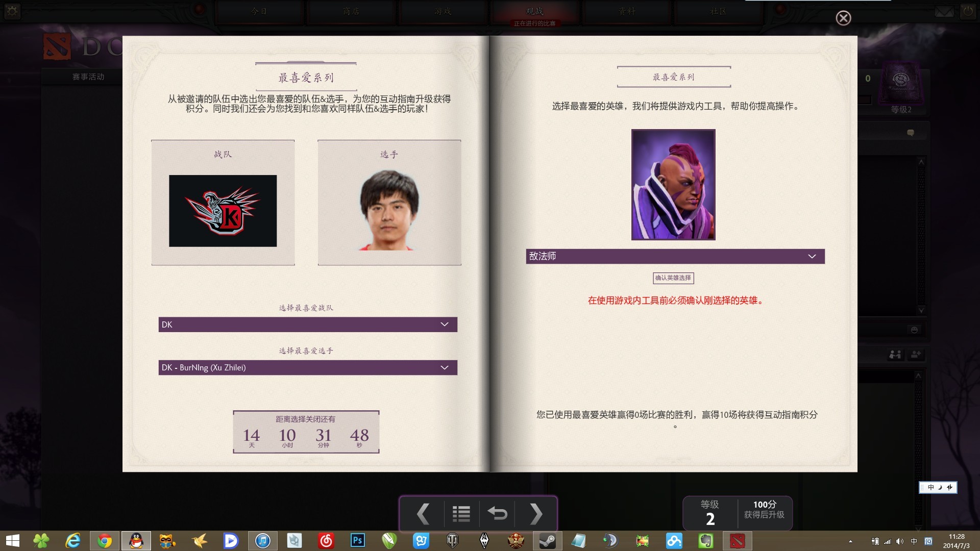
Task: Go to the previous compendium page
Action: pos(423,514)
